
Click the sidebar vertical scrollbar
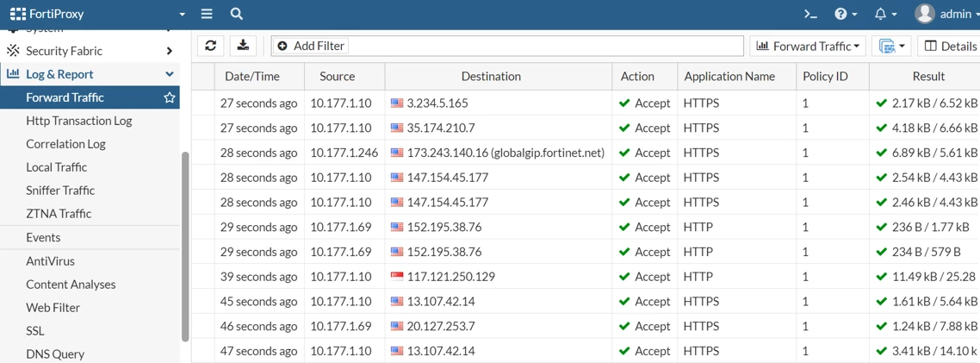[x=185, y=246]
